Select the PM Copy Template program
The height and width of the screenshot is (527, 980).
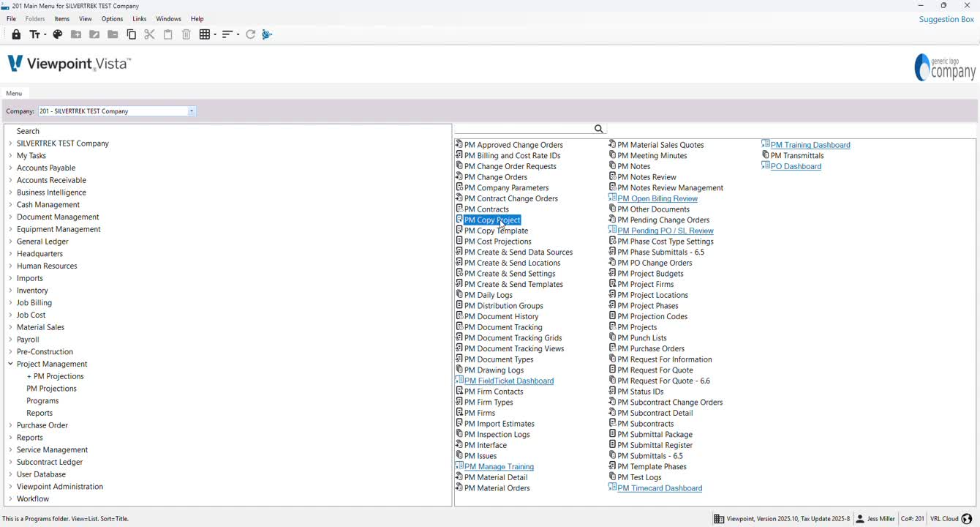pyautogui.click(x=496, y=231)
